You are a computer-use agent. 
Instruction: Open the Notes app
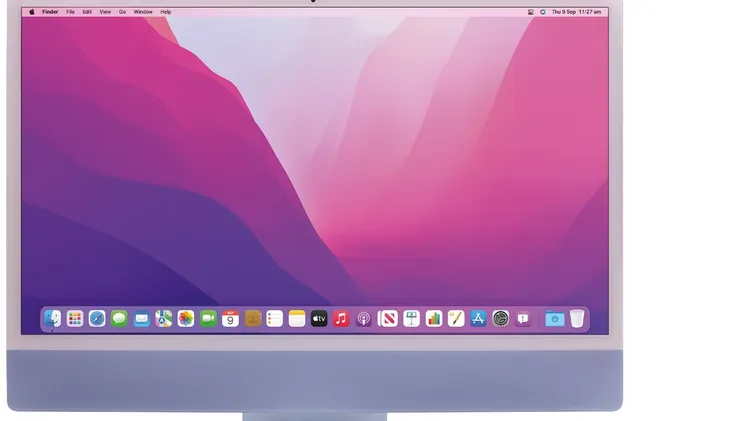tap(297, 318)
